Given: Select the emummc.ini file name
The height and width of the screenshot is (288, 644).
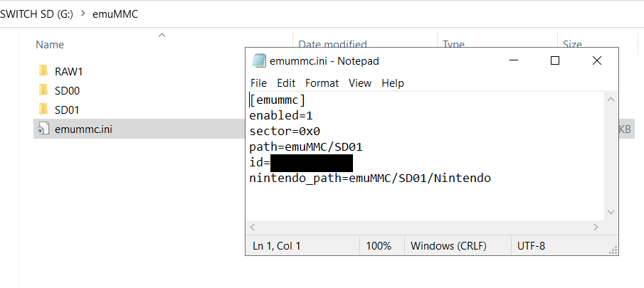Looking at the screenshot, I should coord(83,129).
